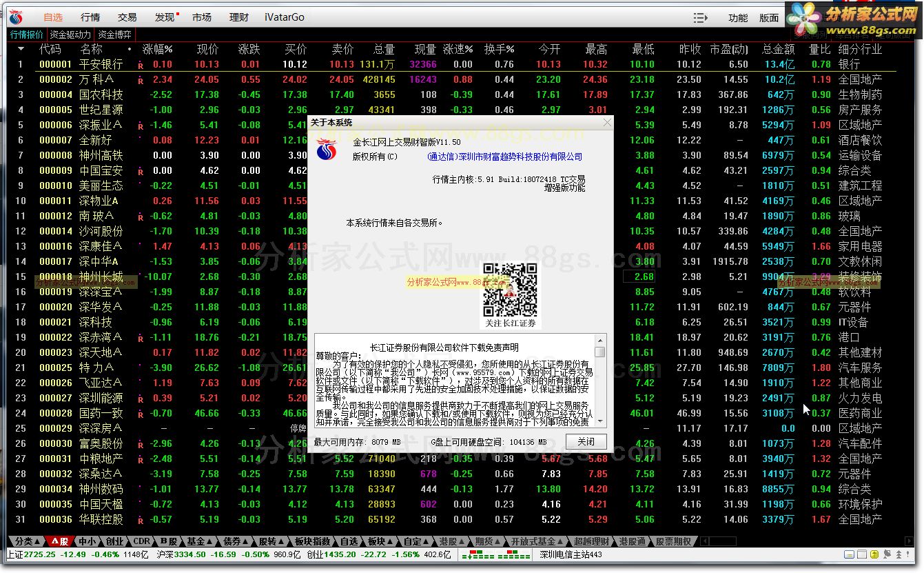Switch to the 资金博弈 tab
The image size is (924, 573).
[114, 34]
